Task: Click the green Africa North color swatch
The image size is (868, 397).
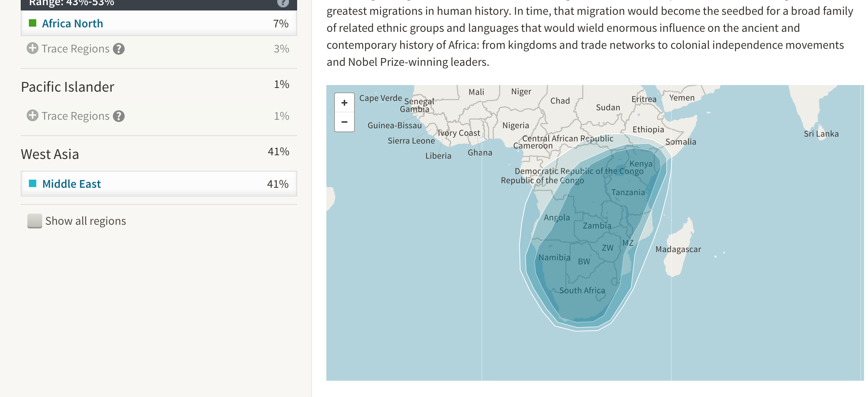Action: (33, 23)
